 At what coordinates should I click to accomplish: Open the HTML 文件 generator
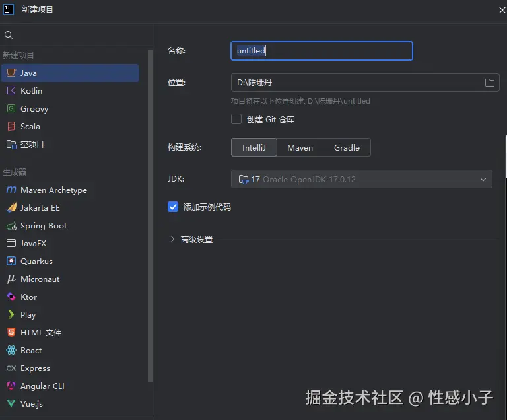tap(70, 332)
